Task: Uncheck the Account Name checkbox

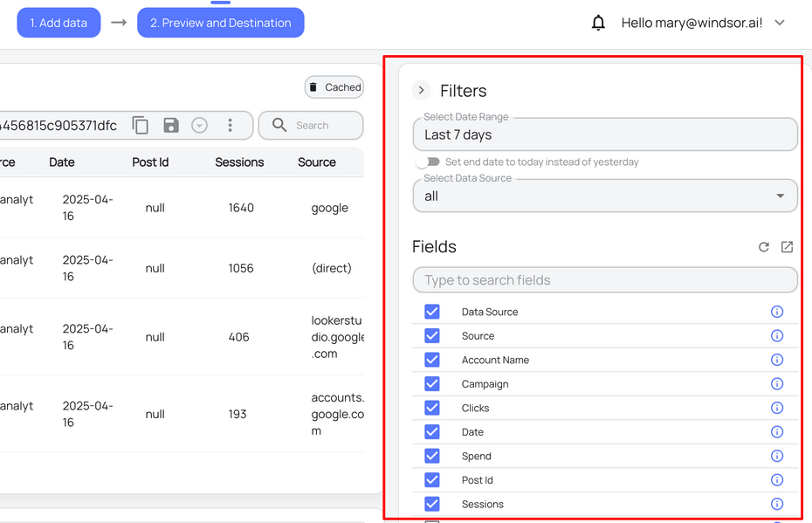Action: pyautogui.click(x=432, y=360)
